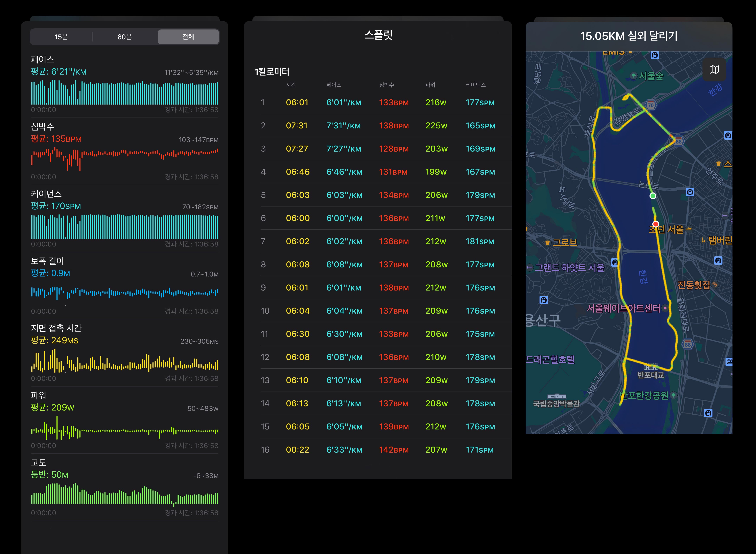Click the 반포한강공원 park pin icon

tap(673, 395)
